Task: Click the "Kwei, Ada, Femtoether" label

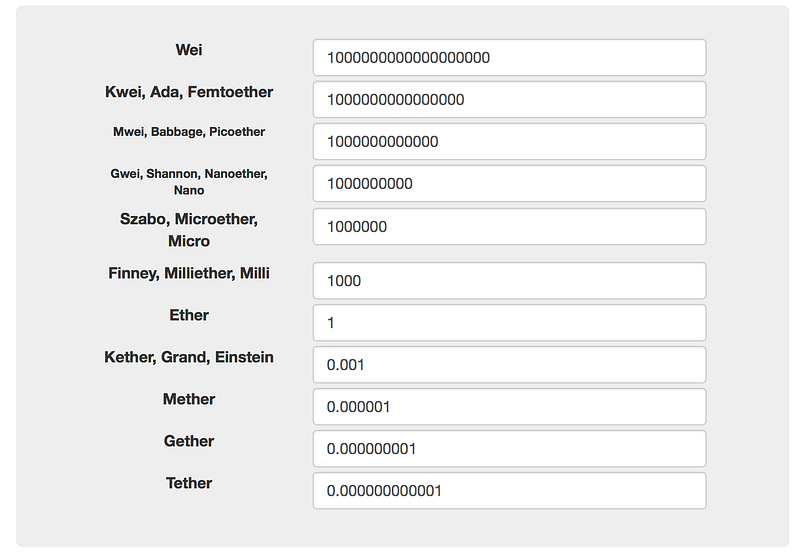Action: point(189,92)
